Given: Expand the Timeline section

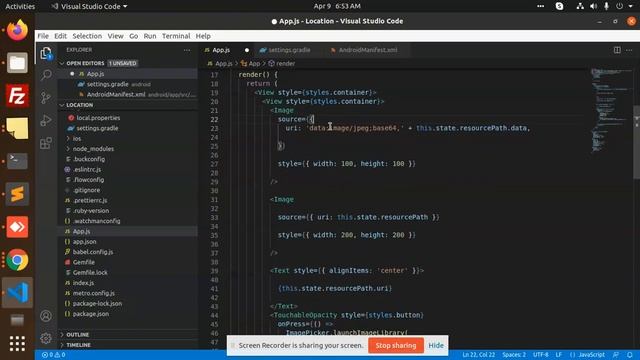Looking at the screenshot, I should click(x=78, y=345).
